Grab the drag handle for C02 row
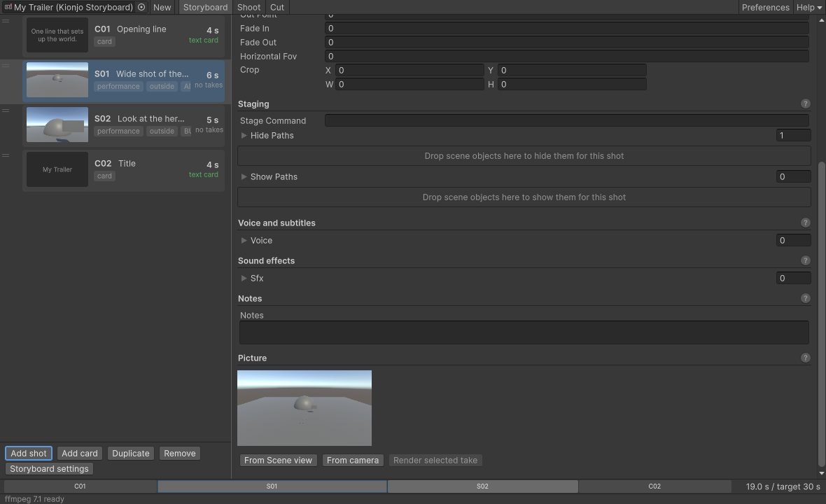Image resolution: width=826 pixels, height=504 pixels. (x=6, y=155)
